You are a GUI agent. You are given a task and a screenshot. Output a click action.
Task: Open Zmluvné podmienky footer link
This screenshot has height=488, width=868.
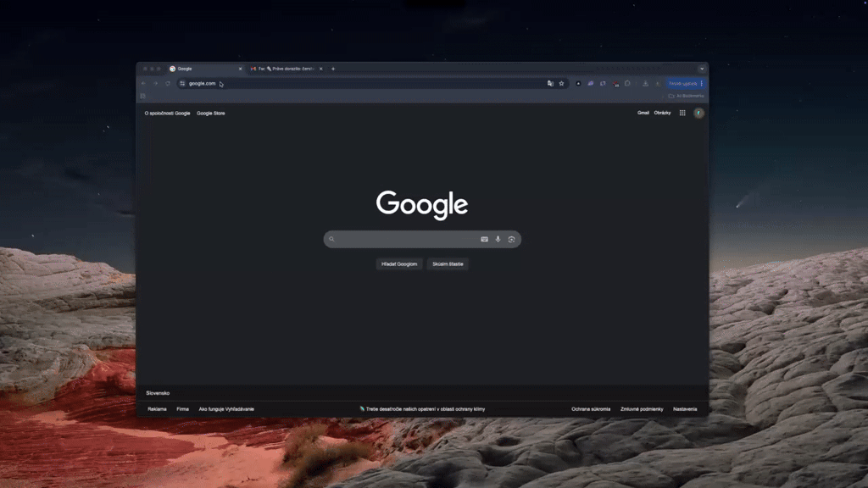642,409
